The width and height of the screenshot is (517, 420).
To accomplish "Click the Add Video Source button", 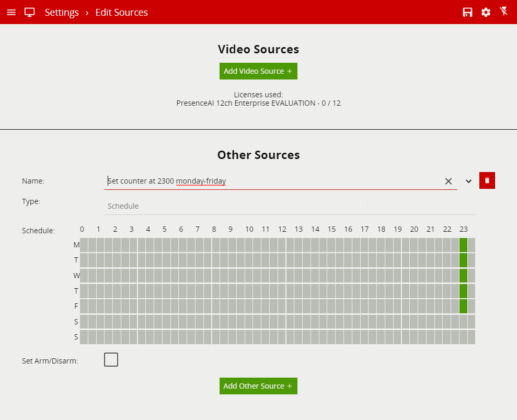I will (258, 71).
